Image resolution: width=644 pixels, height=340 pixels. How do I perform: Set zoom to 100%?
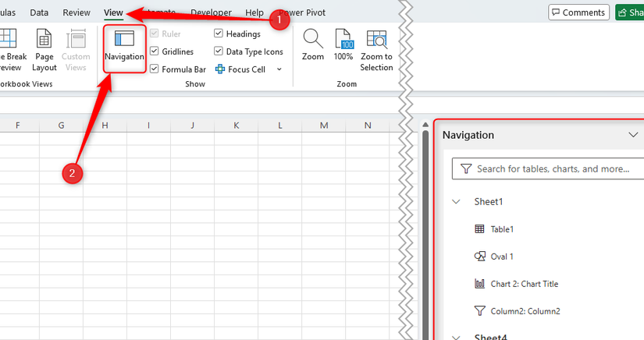point(343,47)
